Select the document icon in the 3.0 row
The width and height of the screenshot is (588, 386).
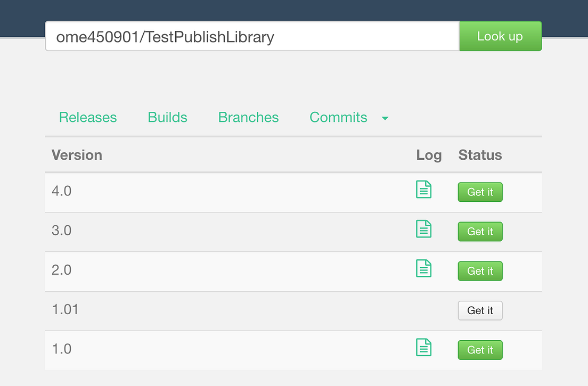click(423, 229)
